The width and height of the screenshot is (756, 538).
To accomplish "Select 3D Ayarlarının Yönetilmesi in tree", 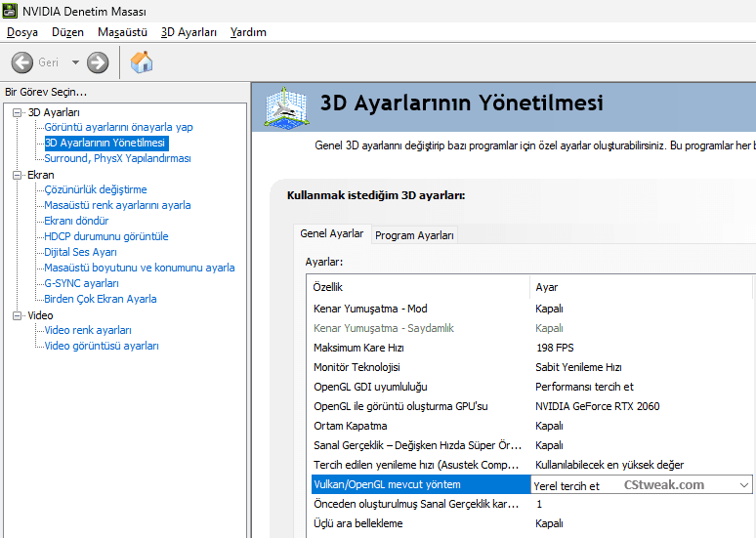I will (106, 143).
